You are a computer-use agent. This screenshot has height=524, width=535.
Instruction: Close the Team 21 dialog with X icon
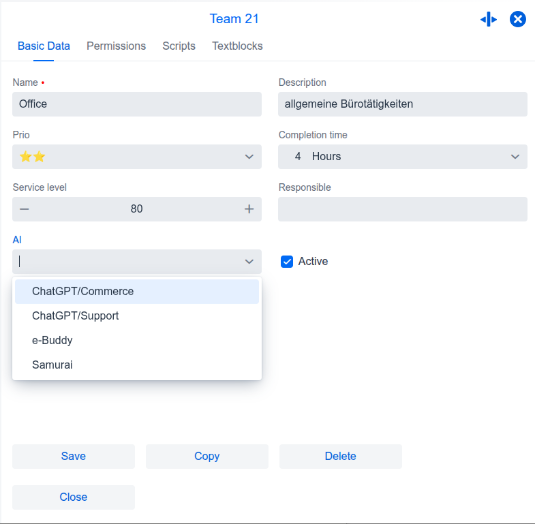click(x=518, y=19)
